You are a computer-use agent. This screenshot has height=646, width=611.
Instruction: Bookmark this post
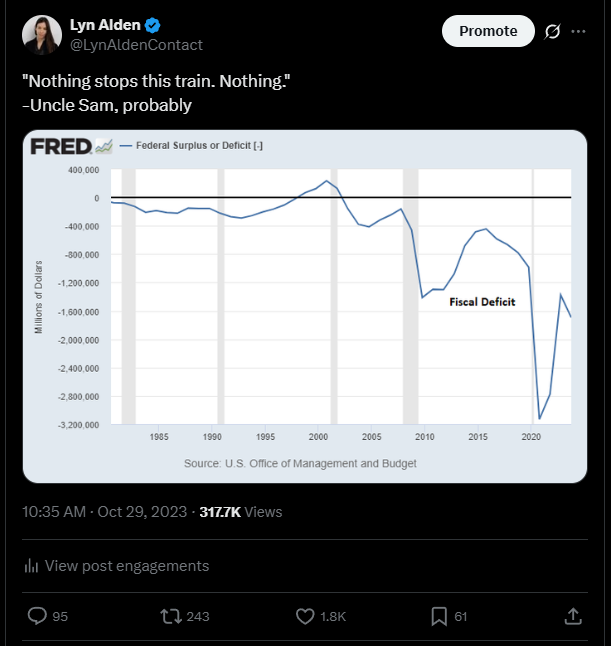pos(437,616)
